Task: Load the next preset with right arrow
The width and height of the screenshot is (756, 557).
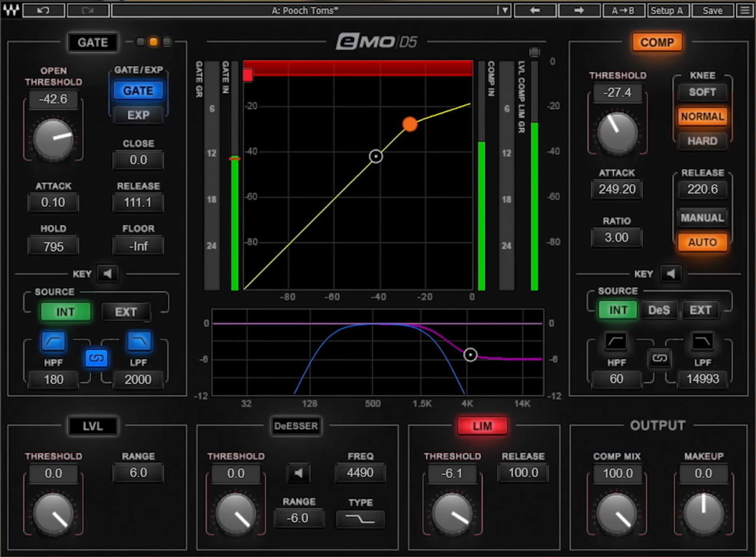Action: pos(579,10)
